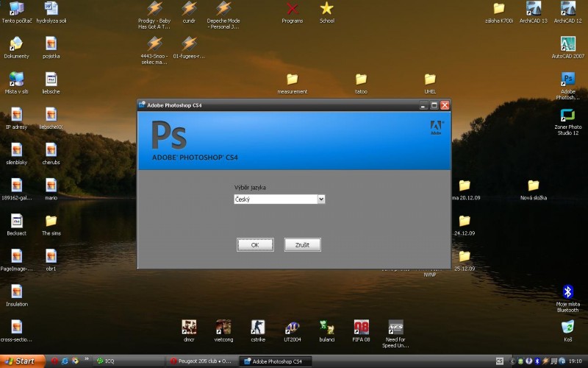Select the Zoner Photo Studio 12 icon
Screen dimensions: 588x368
click(567, 116)
